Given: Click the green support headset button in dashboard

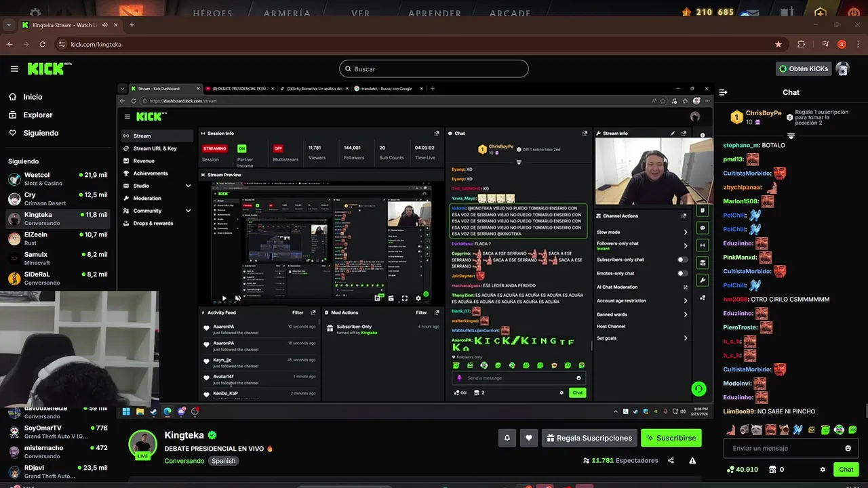Looking at the screenshot, I should [x=698, y=389].
